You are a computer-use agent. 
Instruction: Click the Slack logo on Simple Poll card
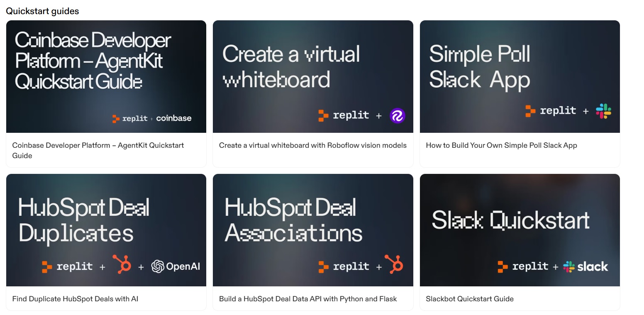603,111
